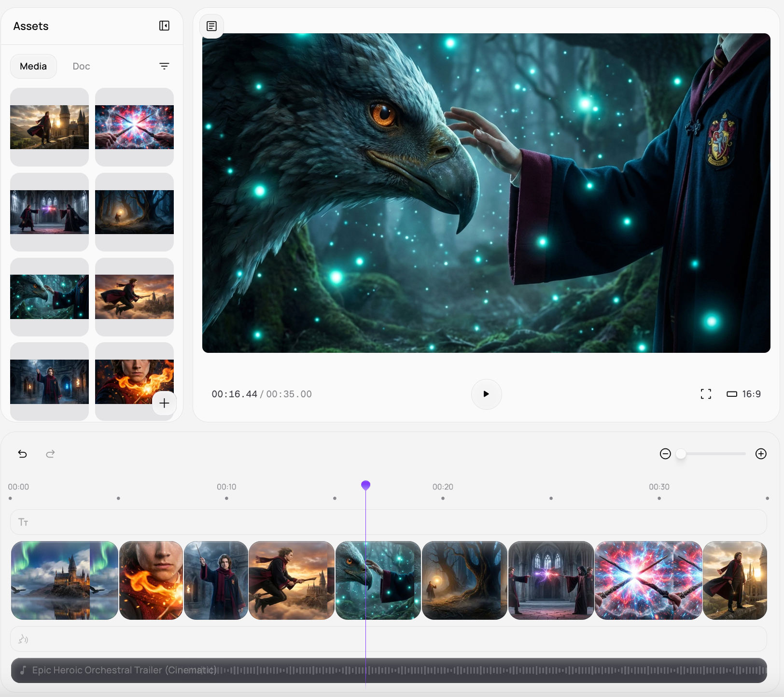Click the timeline zoom slider handle

tap(681, 454)
